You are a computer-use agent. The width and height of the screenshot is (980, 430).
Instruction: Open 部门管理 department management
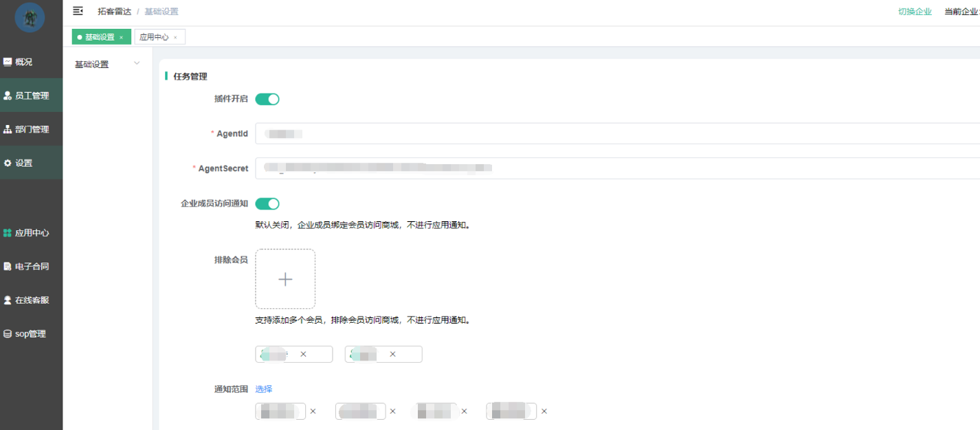(32, 129)
